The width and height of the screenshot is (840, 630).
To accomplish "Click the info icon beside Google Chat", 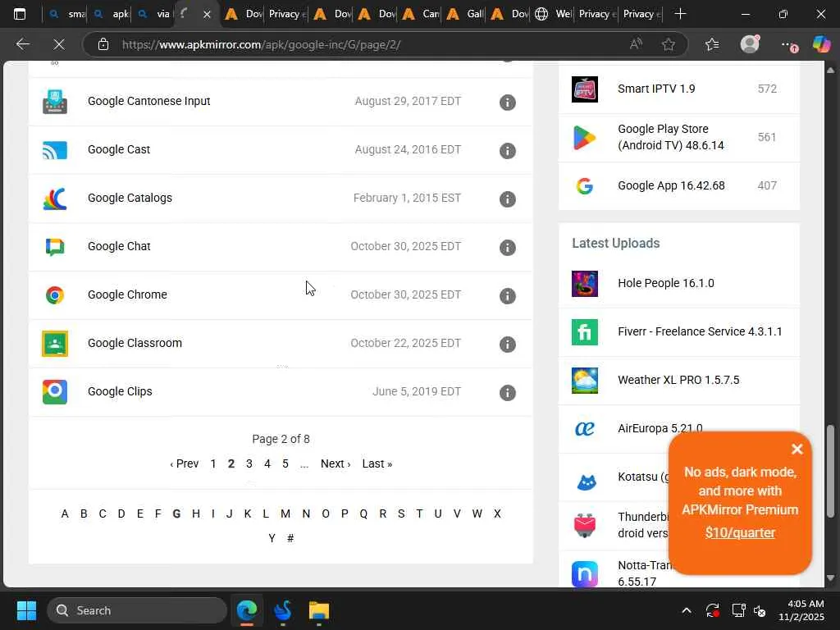I will click(507, 248).
